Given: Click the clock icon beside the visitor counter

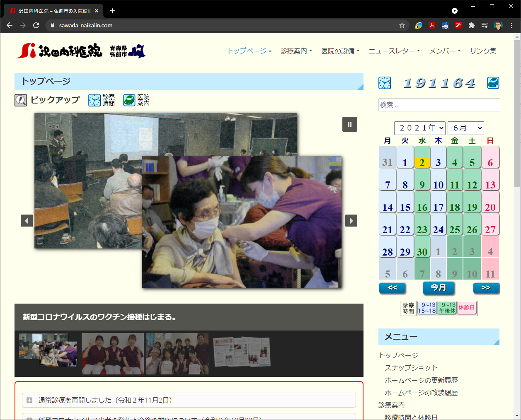Looking at the screenshot, I should click(385, 83).
